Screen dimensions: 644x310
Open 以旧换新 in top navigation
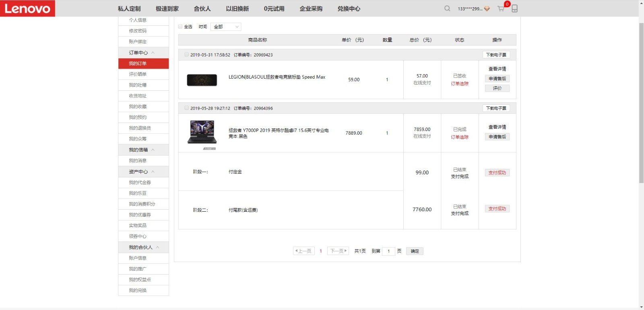pos(237,8)
